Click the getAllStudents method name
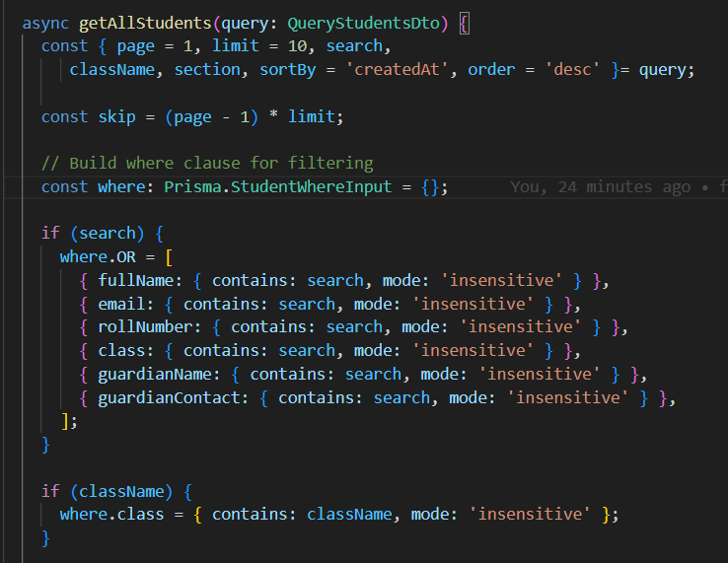This screenshot has width=728, height=563. [145, 24]
